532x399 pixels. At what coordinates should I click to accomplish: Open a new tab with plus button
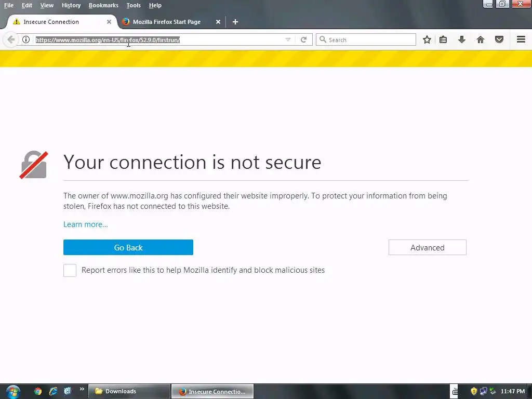(235, 22)
